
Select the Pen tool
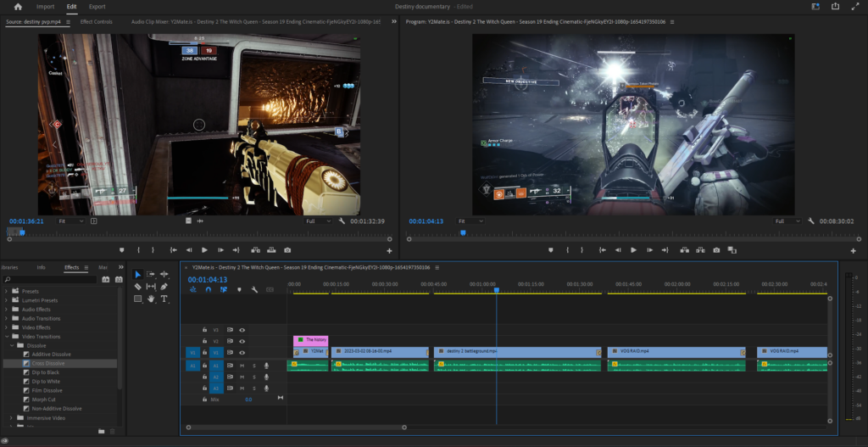[x=164, y=287]
